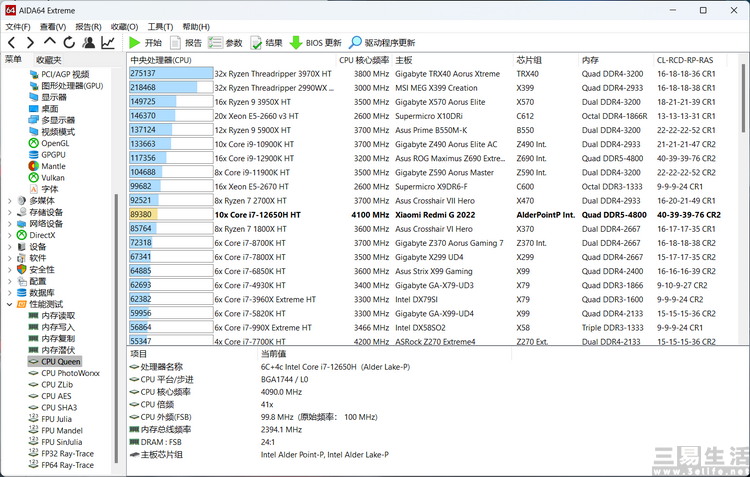Open 参数 parameters toolbar button
Screen dimensions: 750x477
(x=226, y=43)
